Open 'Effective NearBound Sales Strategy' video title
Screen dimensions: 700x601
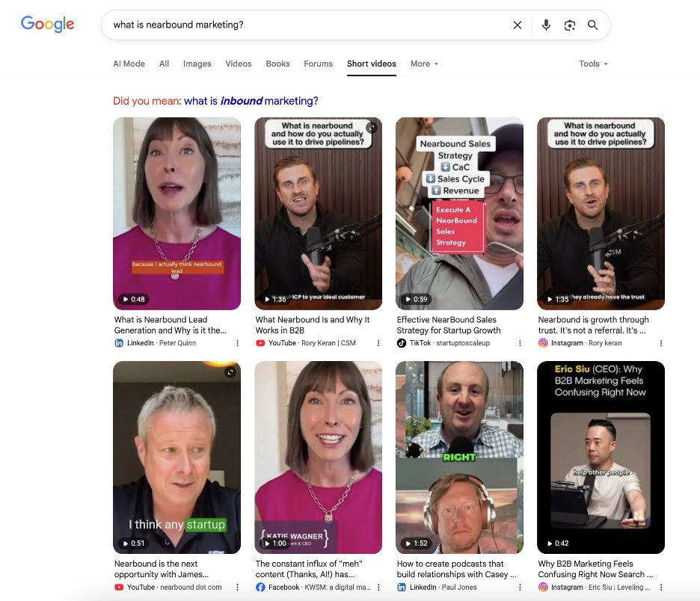pos(449,324)
